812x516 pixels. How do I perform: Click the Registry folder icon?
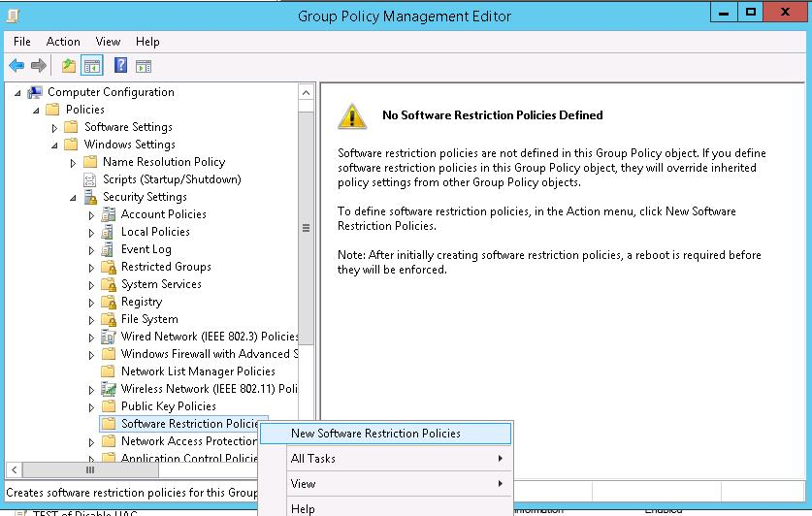(109, 302)
